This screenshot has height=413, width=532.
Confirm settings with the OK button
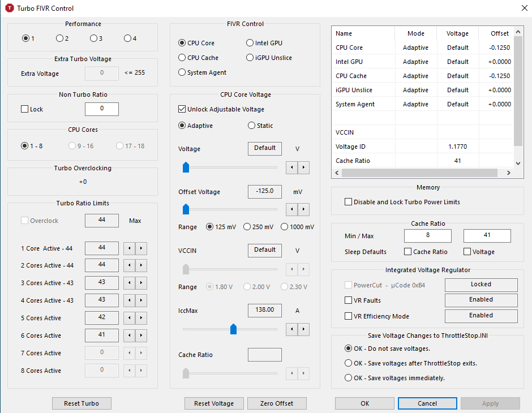click(364, 403)
